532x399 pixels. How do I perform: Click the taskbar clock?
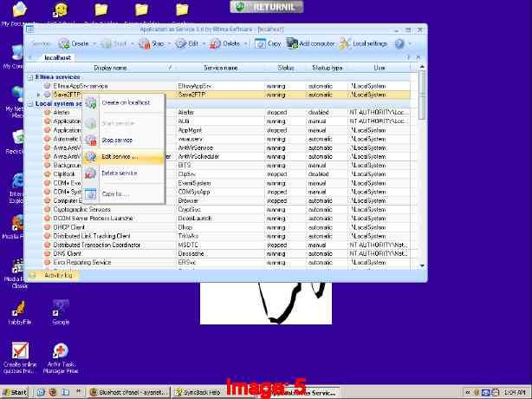(x=515, y=393)
